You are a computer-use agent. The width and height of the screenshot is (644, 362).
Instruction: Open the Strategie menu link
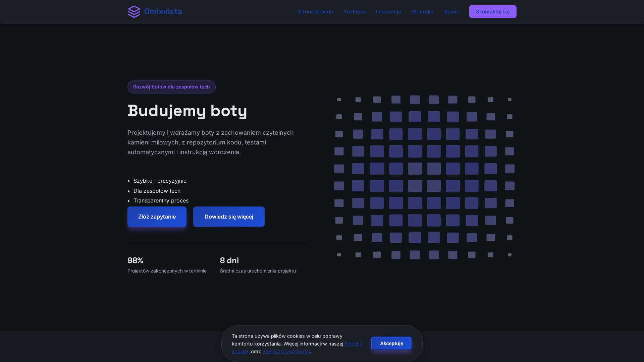click(422, 12)
